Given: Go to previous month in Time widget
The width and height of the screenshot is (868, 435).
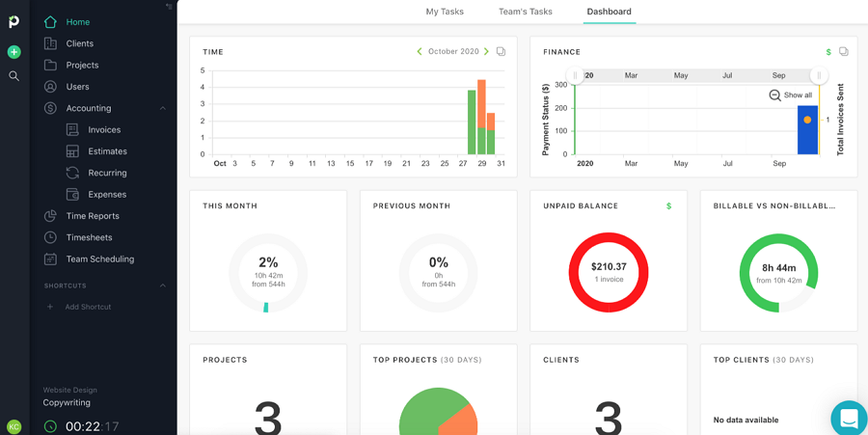Looking at the screenshot, I should [420, 51].
